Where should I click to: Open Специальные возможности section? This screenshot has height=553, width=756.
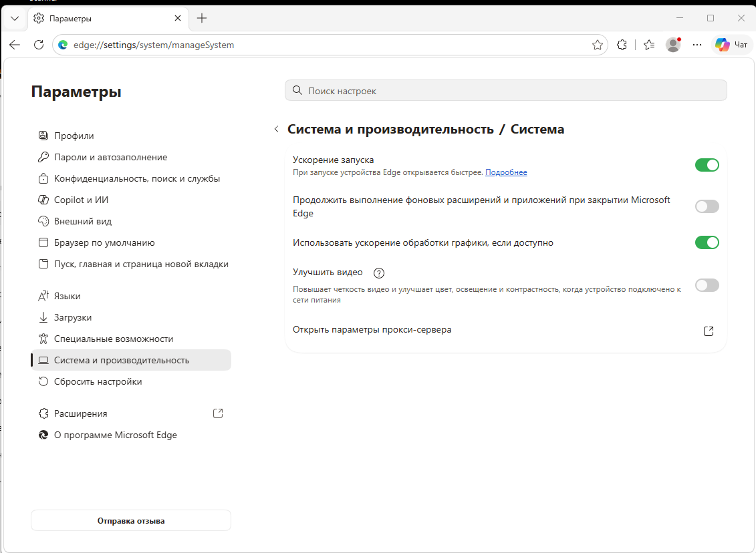(x=131, y=339)
